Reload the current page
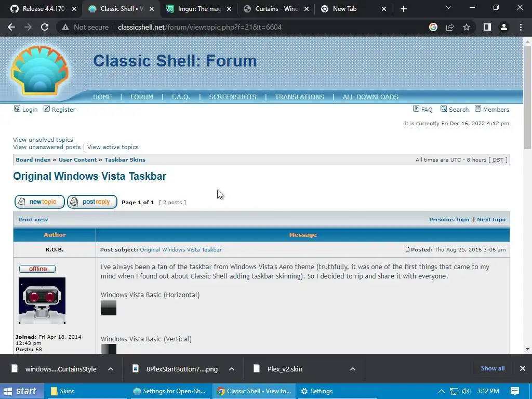532x399 pixels. pos(45,27)
